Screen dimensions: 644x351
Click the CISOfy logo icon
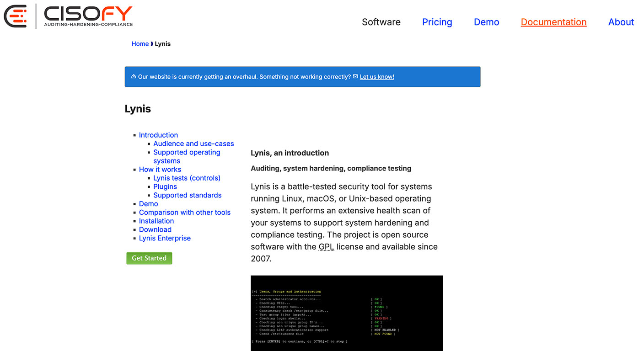(x=16, y=16)
